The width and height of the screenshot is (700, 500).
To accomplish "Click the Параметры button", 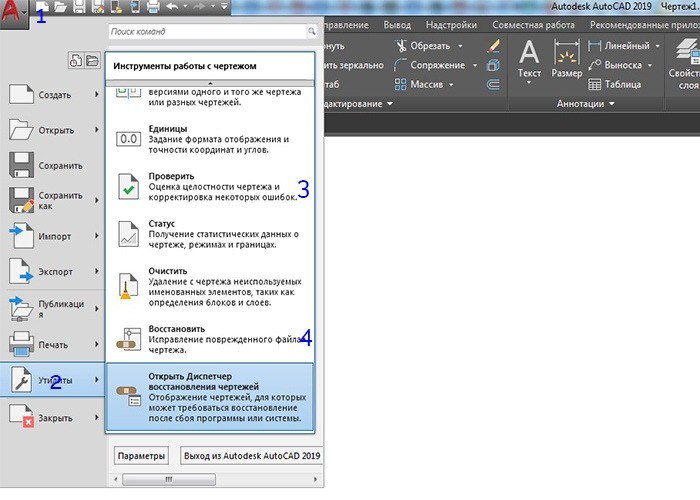I will pos(141,456).
